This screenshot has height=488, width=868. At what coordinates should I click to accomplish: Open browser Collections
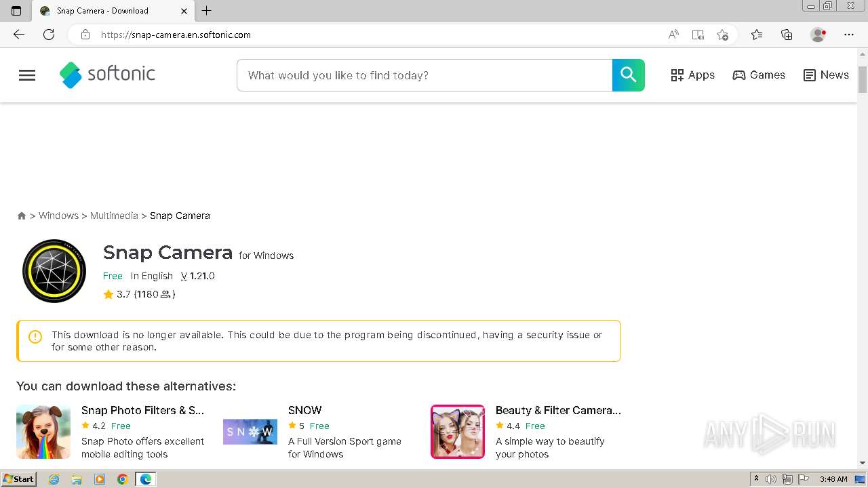click(787, 35)
